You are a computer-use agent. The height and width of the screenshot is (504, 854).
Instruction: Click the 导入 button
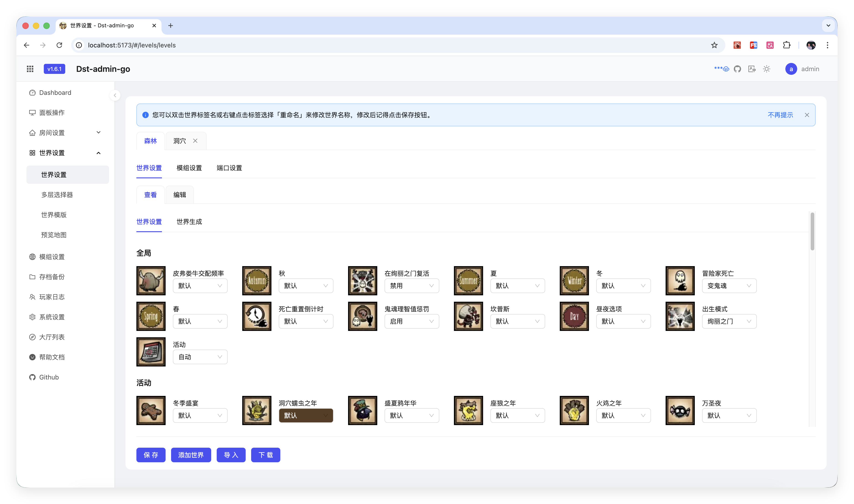point(231,455)
